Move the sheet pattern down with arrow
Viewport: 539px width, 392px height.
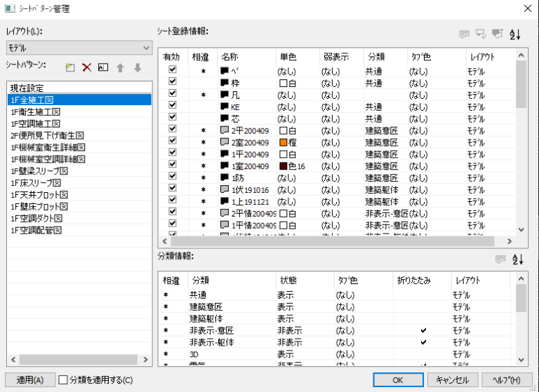point(138,67)
